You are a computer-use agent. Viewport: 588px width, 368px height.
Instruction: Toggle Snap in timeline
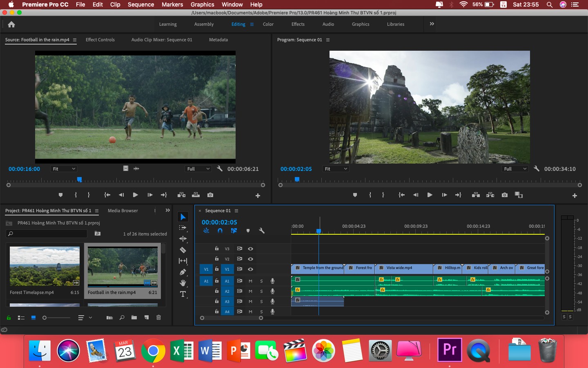pos(220,231)
